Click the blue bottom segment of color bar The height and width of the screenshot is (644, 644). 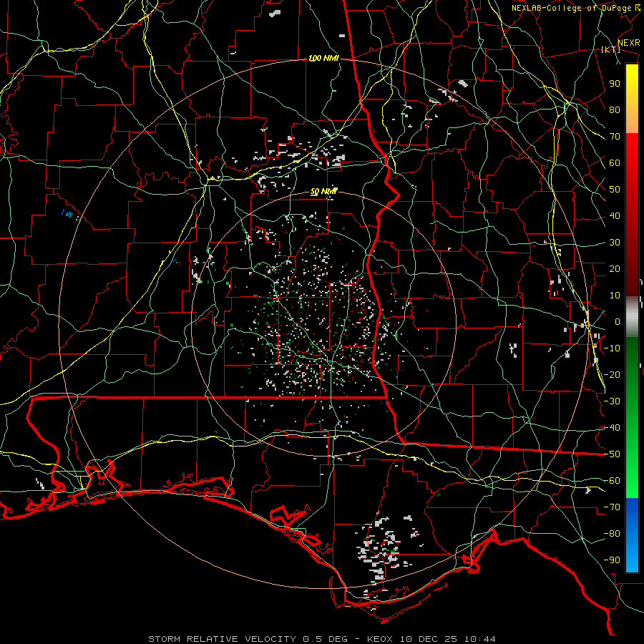[x=632, y=535]
